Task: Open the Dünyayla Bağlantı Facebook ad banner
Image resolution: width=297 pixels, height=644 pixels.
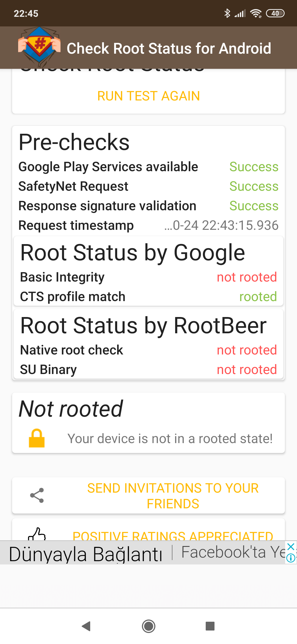Action: (x=143, y=553)
